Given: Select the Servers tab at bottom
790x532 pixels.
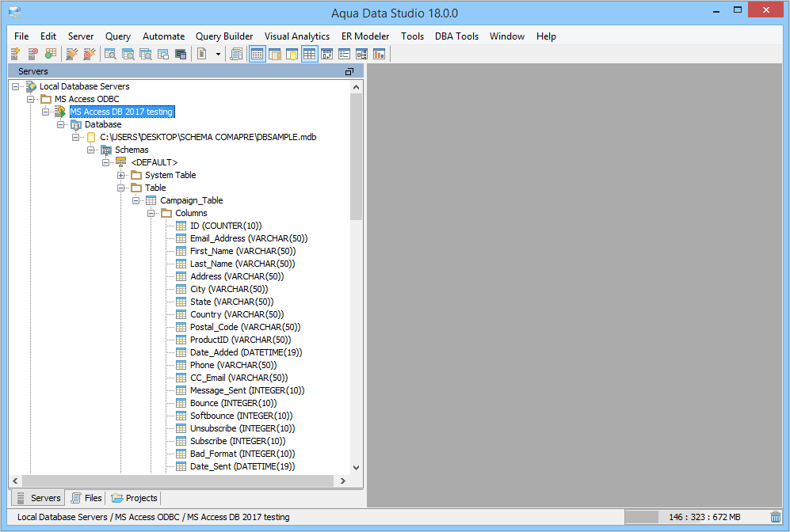Looking at the screenshot, I should click(x=38, y=498).
